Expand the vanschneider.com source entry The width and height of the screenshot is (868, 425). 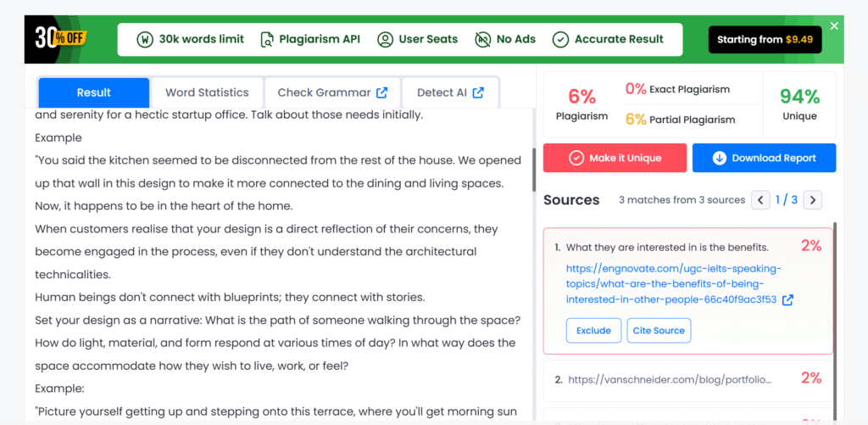point(688,380)
